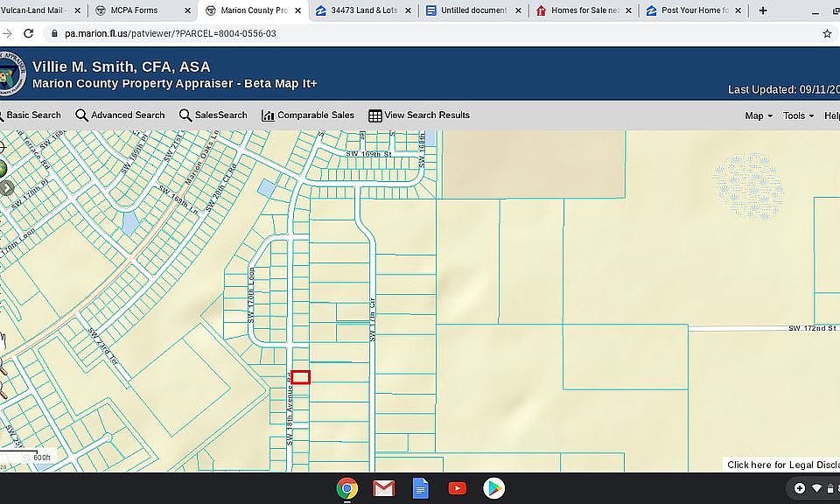The height and width of the screenshot is (504, 840).
Task: Reload the page using refresh button
Action: click(x=28, y=33)
